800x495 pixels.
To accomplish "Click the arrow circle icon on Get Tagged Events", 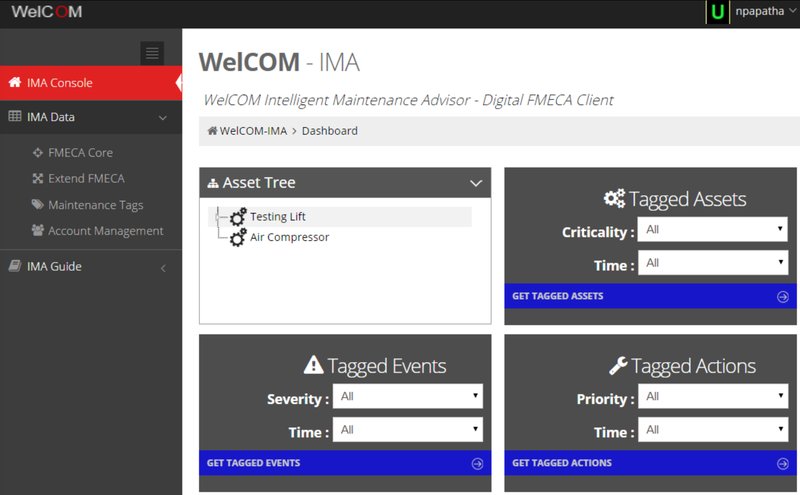I will tap(477, 463).
